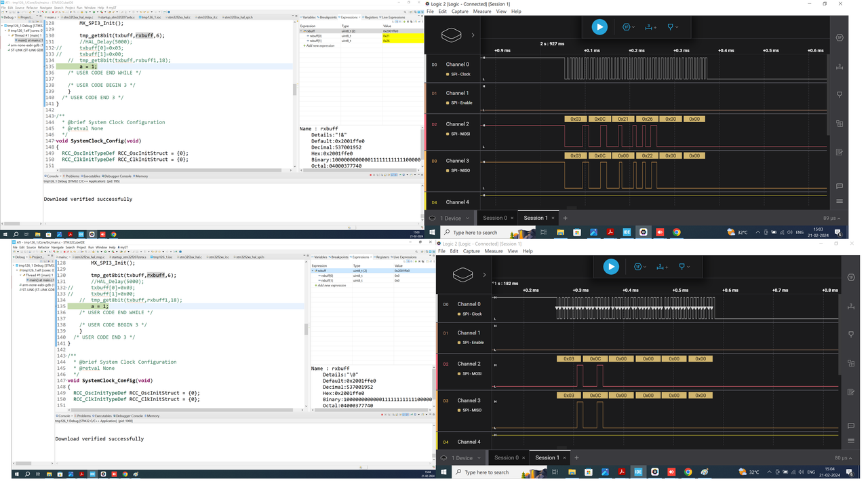868x490 pixels.
Task: Open tmp126_1.ioc editor tab in bottom IDE
Action: (x=162, y=257)
